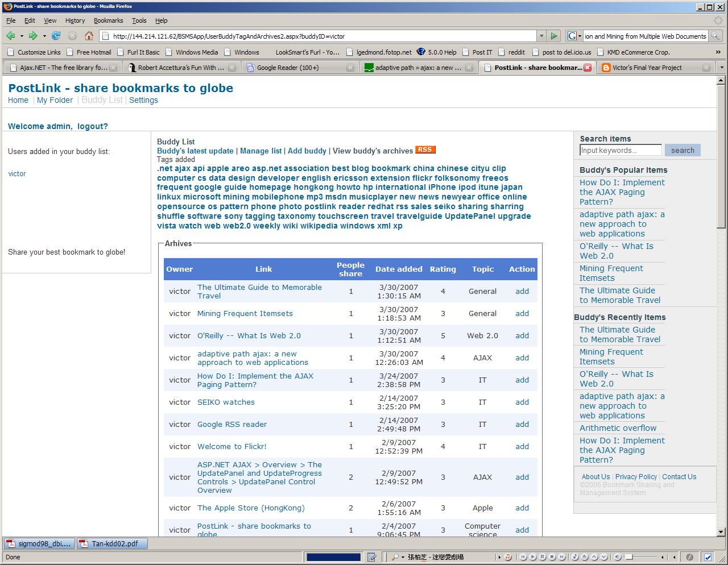Open the Tools menu

139,20
